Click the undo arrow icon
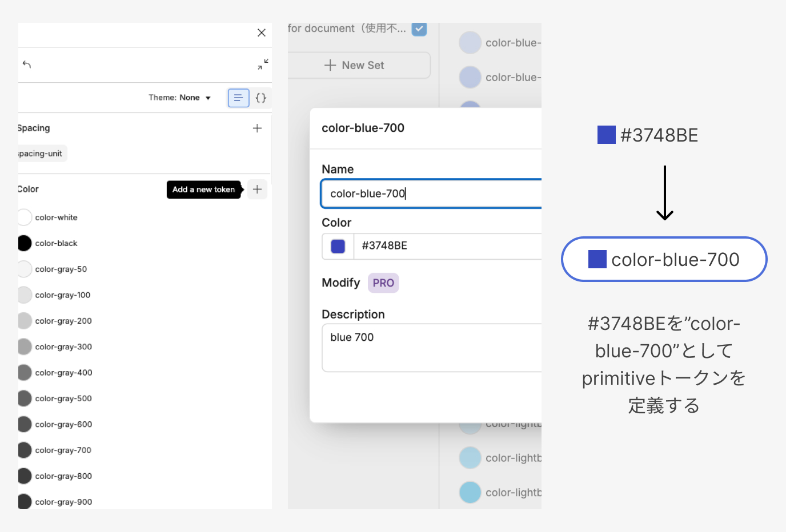This screenshot has height=532, width=786. [27, 65]
